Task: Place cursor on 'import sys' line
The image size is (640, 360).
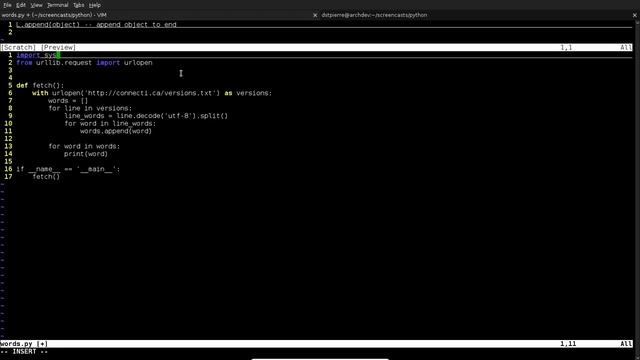Action: 38,55
